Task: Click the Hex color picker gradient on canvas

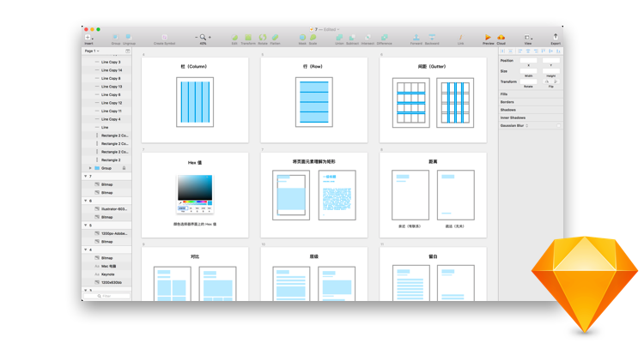Action: point(195,187)
